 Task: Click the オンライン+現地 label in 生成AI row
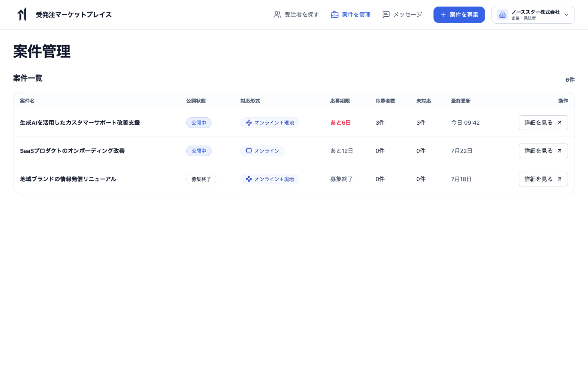(274, 123)
